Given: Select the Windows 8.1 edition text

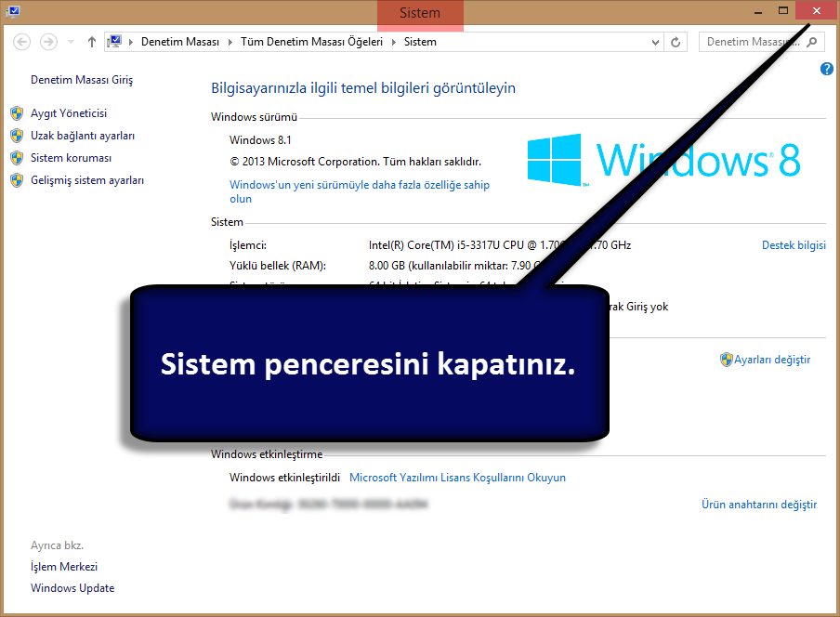Looking at the screenshot, I should (260, 140).
